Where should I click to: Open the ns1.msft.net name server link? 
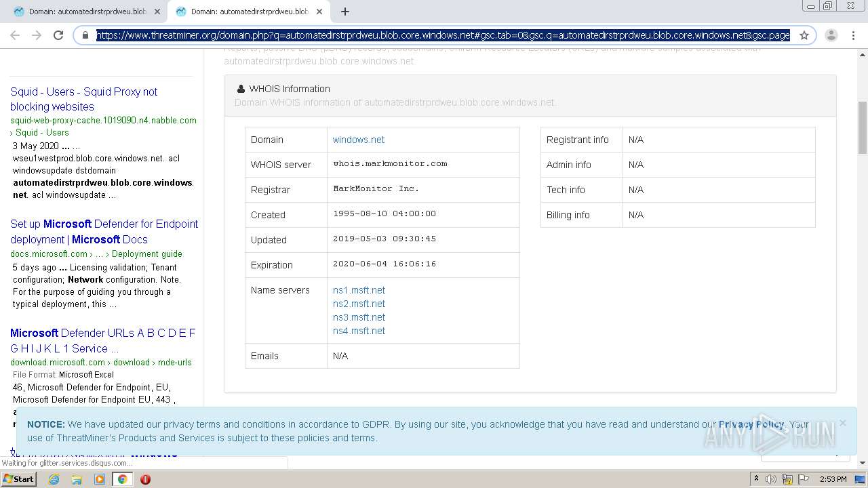coord(359,290)
